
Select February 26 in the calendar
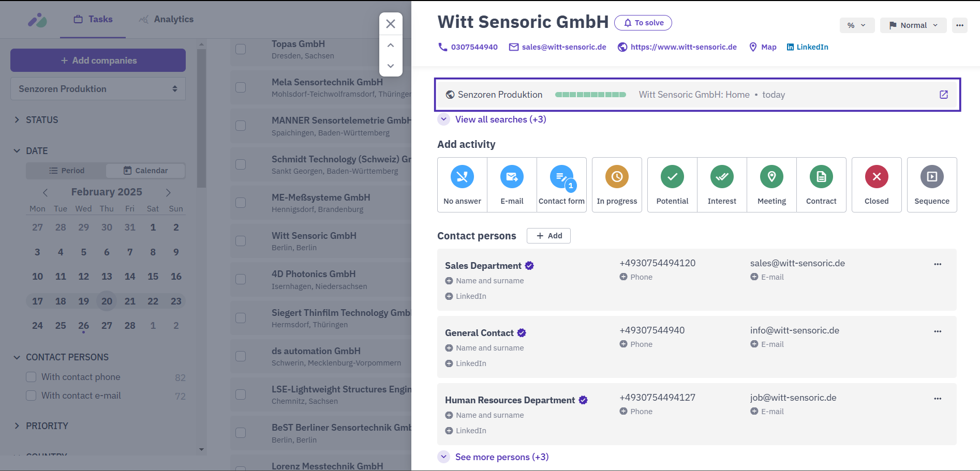pos(84,326)
